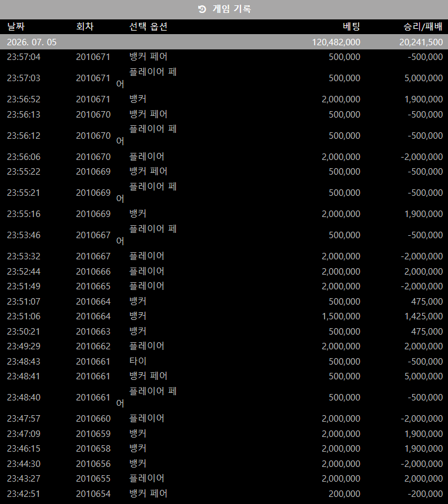Image resolution: width=448 pixels, height=504 pixels.
Task: Click the 회차 column header
Action: [85, 26]
